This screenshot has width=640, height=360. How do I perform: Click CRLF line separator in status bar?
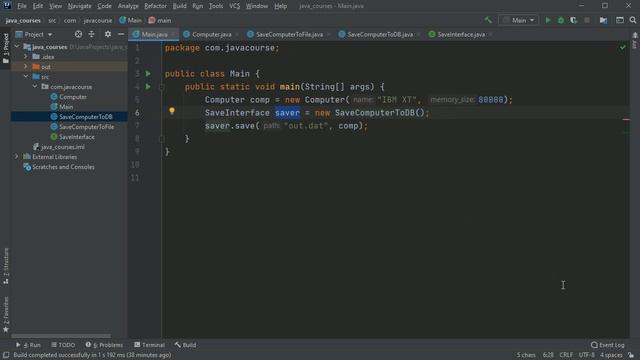click(x=566, y=355)
